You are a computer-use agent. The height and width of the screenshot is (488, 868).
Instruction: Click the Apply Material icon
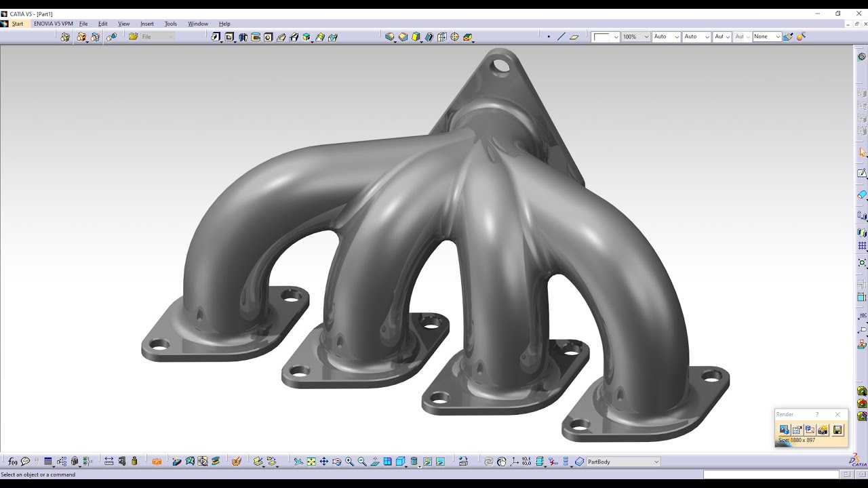236,462
